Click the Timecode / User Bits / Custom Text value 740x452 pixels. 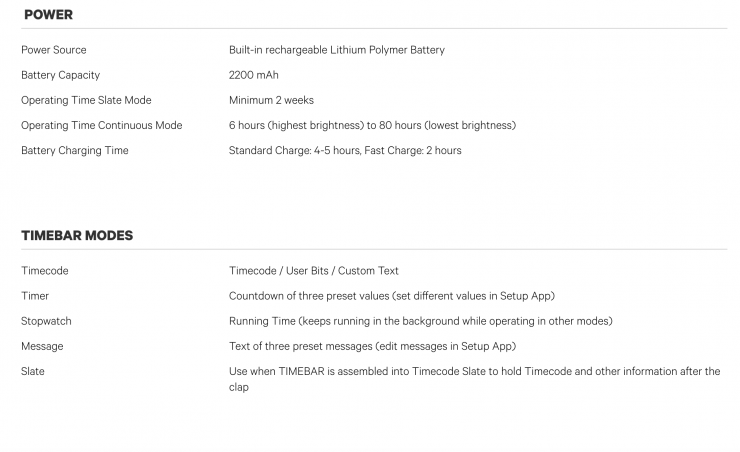click(313, 271)
